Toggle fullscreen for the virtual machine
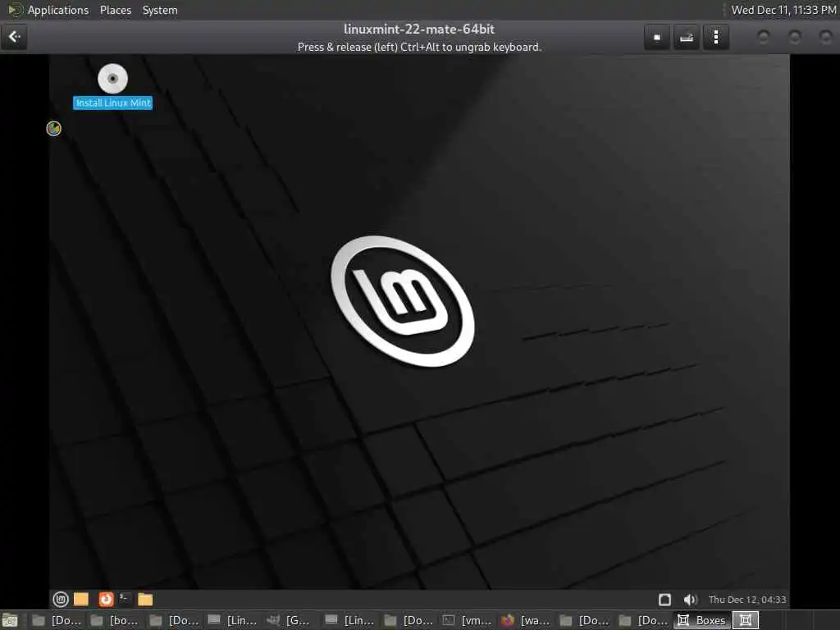This screenshot has height=630, width=840. coord(657,37)
